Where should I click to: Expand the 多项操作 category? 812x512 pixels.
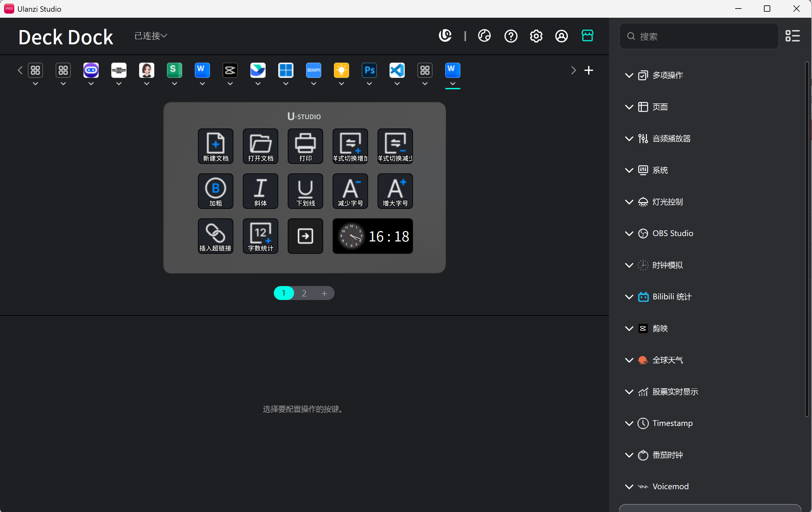coord(667,75)
